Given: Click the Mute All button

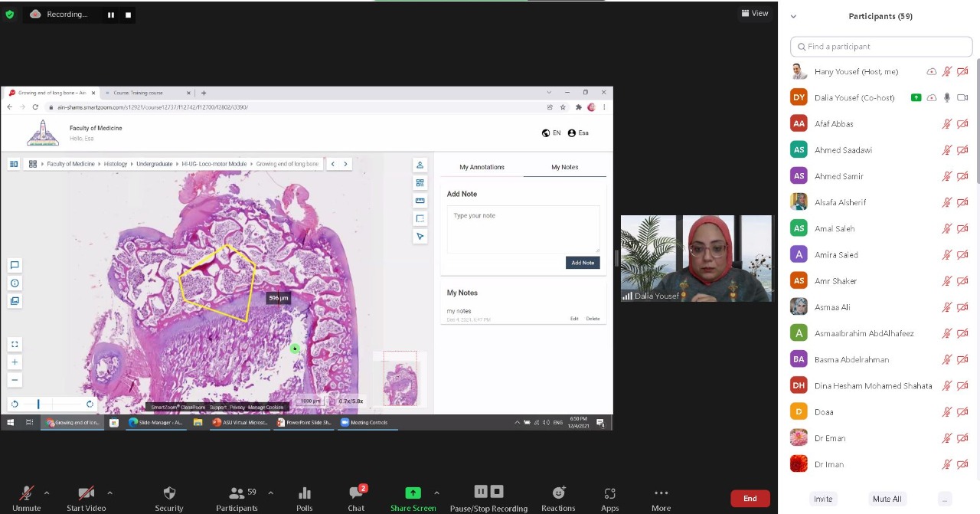Looking at the screenshot, I should pyautogui.click(x=887, y=499).
